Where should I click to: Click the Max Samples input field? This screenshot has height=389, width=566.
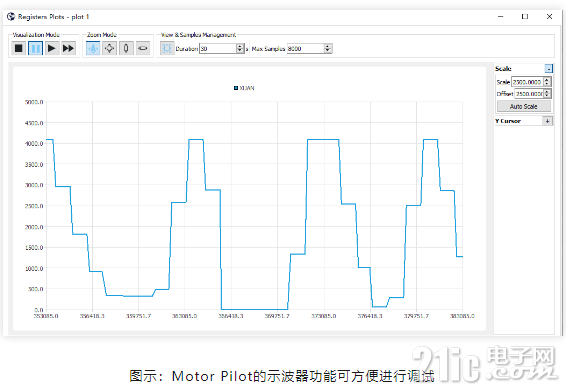[x=305, y=48]
